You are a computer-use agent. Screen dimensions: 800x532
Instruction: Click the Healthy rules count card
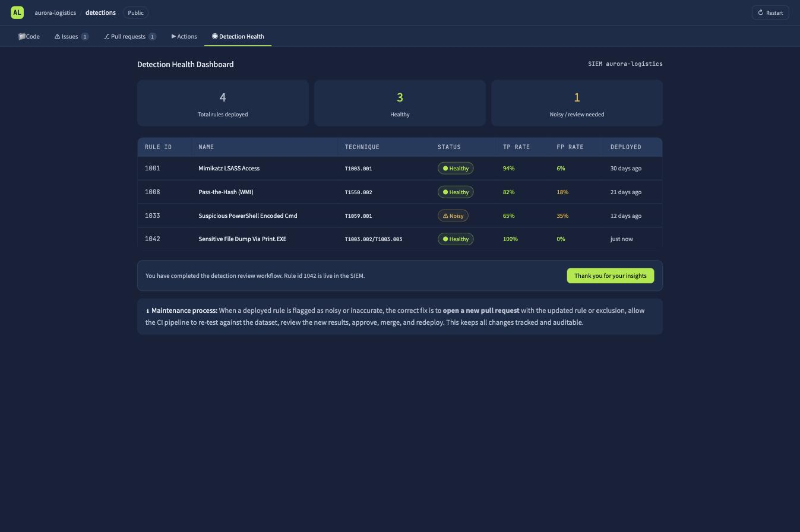400,103
